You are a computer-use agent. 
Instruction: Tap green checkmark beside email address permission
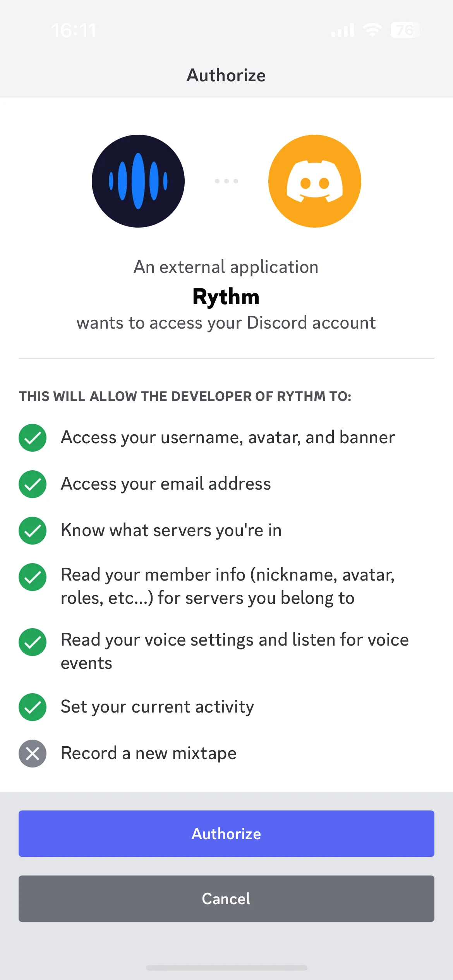pyautogui.click(x=33, y=484)
